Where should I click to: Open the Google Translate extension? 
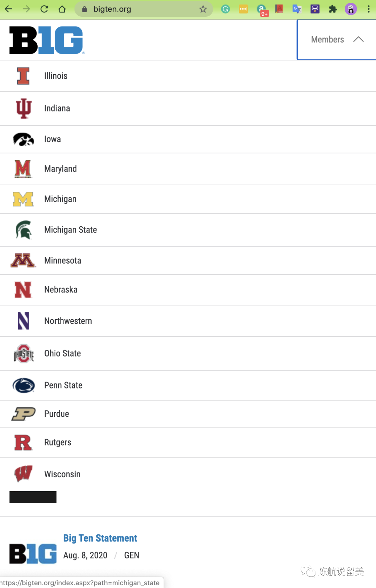click(297, 9)
